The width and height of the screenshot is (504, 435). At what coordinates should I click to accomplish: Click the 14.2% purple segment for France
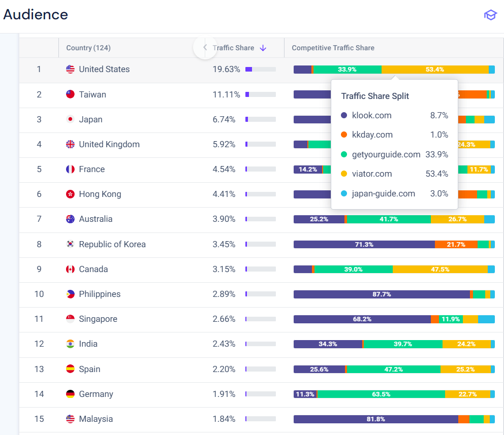pos(308,169)
